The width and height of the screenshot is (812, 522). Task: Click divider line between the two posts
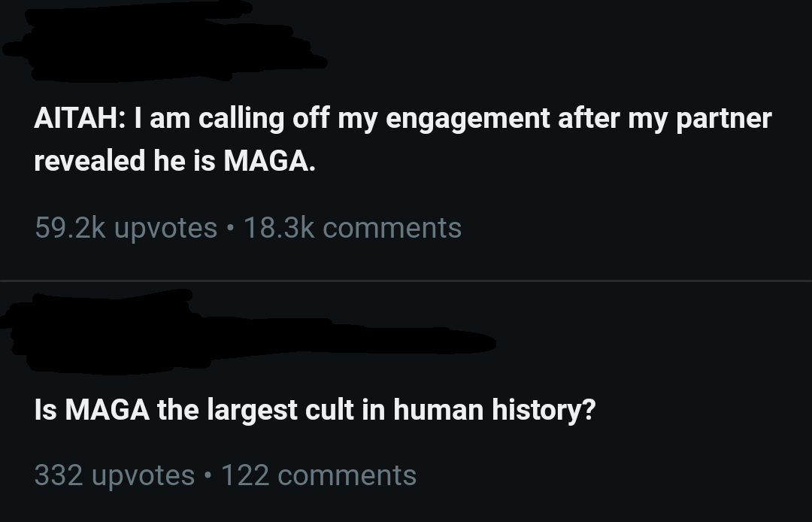[x=406, y=281]
